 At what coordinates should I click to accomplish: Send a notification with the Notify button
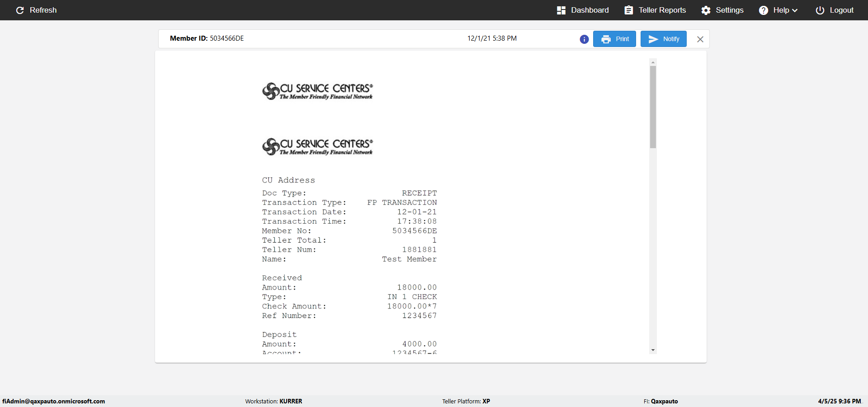[x=663, y=39]
